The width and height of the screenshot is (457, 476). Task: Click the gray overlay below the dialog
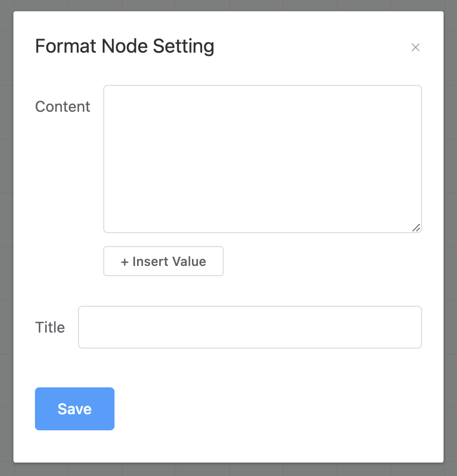[228, 470]
